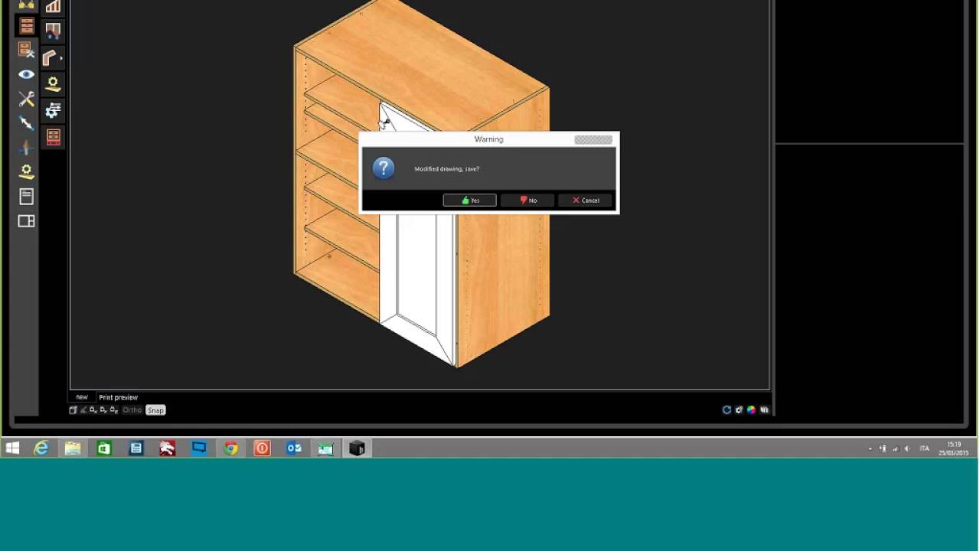Open the gear-on-plank settings icon in the left column
980x551 pixels.
pos(27,171)
